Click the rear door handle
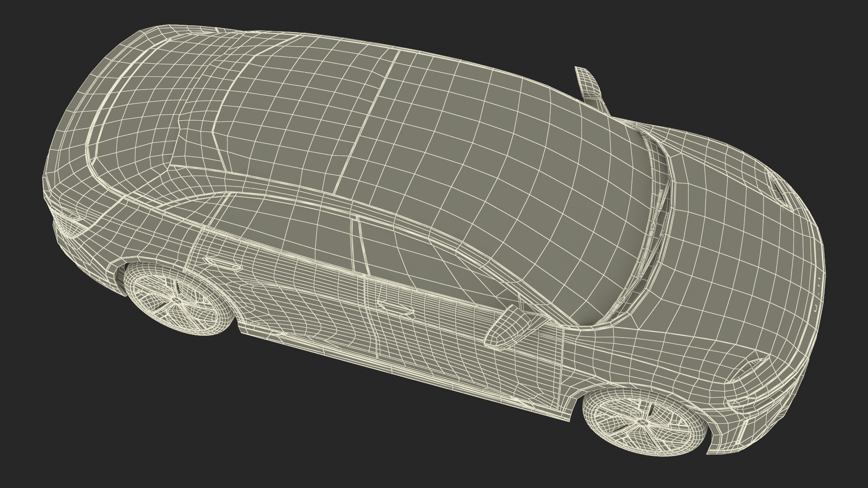Viewport: 868px width, 488px height. click(224, 263)
